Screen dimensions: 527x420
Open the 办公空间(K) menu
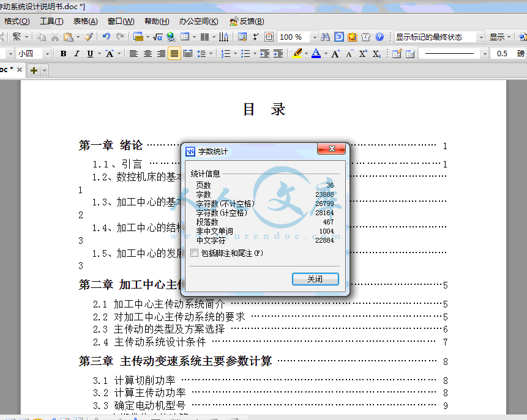tap(199, 21)
